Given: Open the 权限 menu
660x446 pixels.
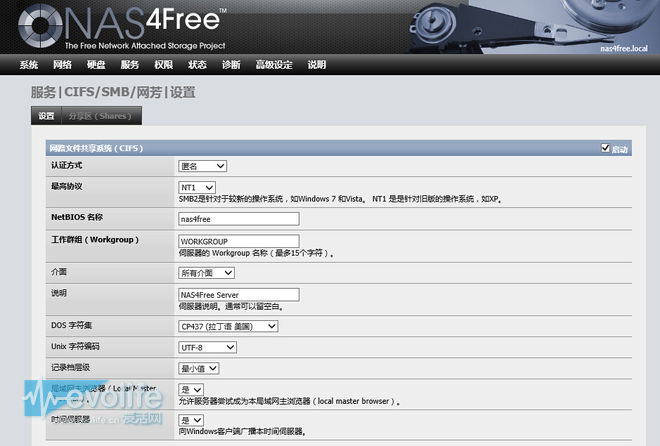Looking at the screenshot, I should click(163, 65).
